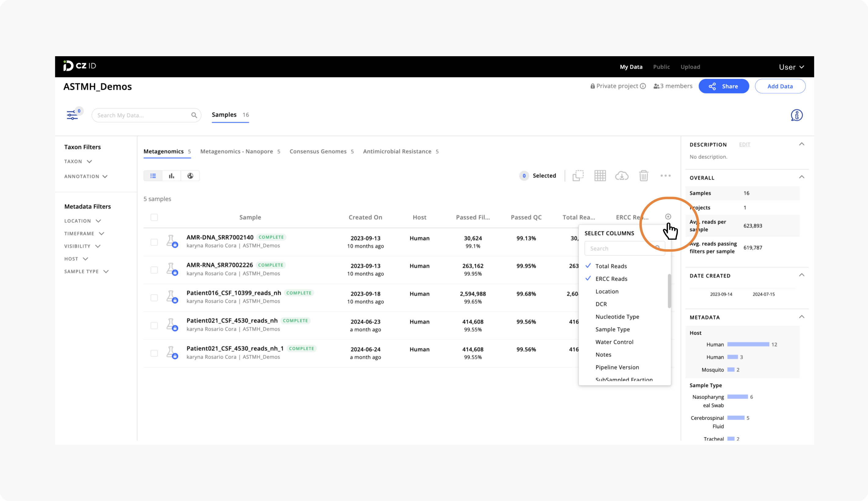868x501 pixels.
Task: Open the heatmap grid icon
Action: coord(600,175)
